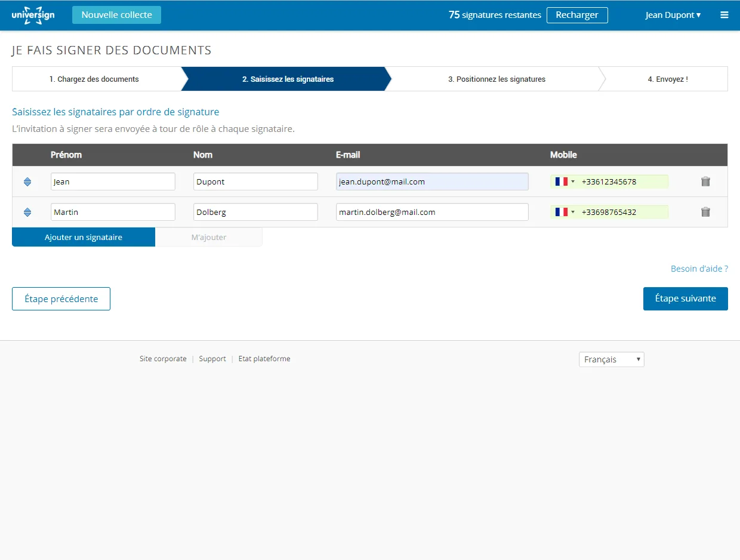Go to step 3 Positionnez les signatures
Screen dimensions: 740x560
coord(497,79)
